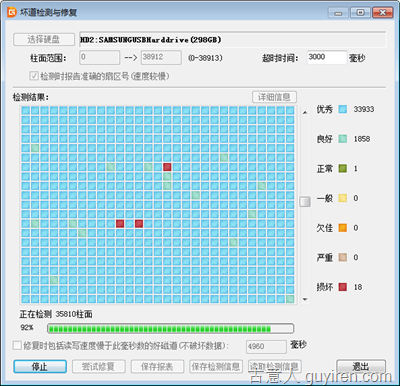Click the 检测结果 label
Viewport: 400px width, 386px height.
31,97
